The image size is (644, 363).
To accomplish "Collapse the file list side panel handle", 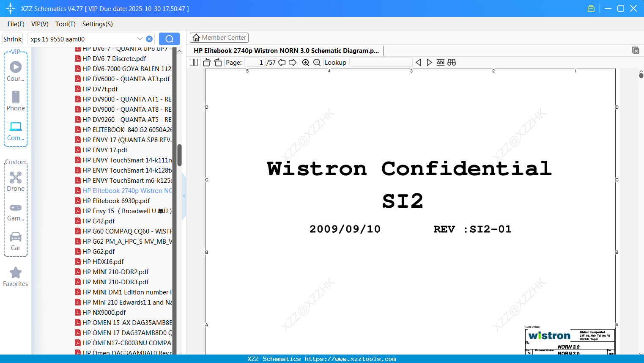I will coord(184,195).
